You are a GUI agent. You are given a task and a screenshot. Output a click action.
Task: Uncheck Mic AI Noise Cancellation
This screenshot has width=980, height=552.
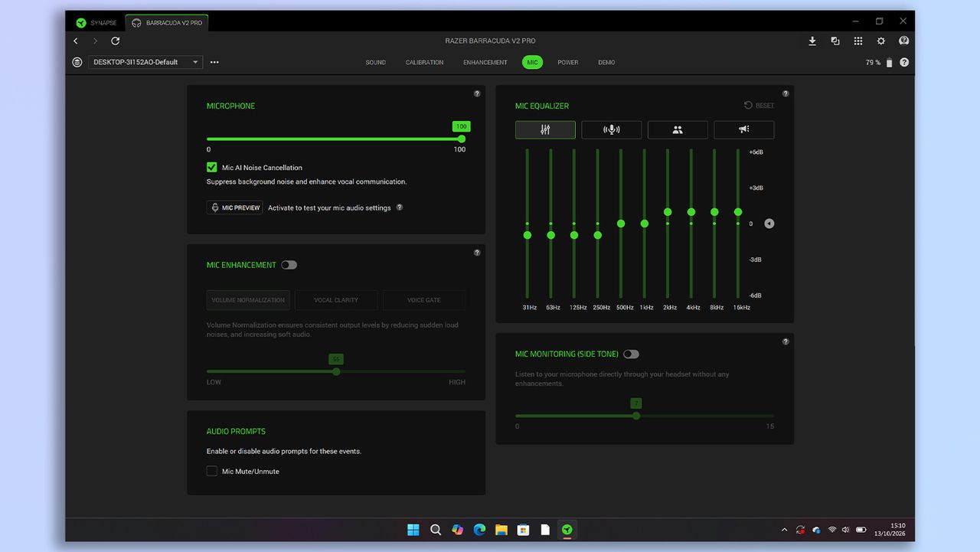212,167
